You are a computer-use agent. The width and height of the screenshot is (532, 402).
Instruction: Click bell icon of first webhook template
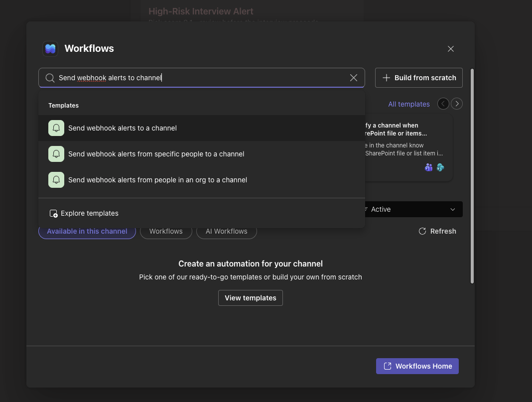pos(56,128)
